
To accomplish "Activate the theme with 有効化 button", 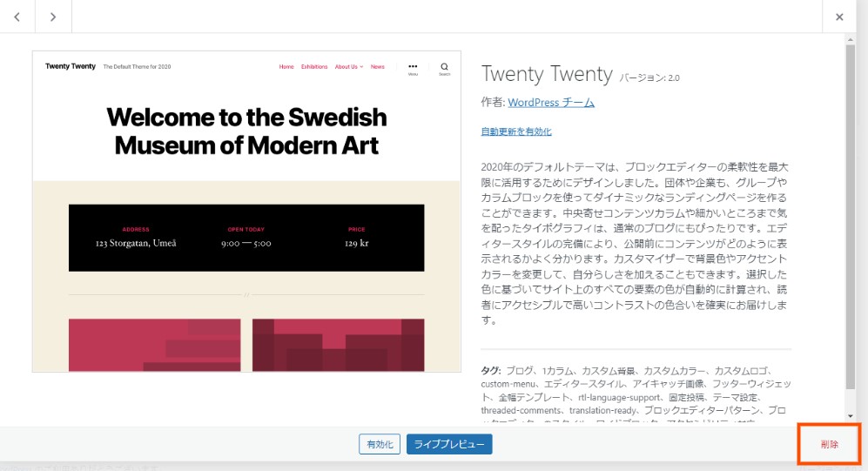I will [380, 444].
